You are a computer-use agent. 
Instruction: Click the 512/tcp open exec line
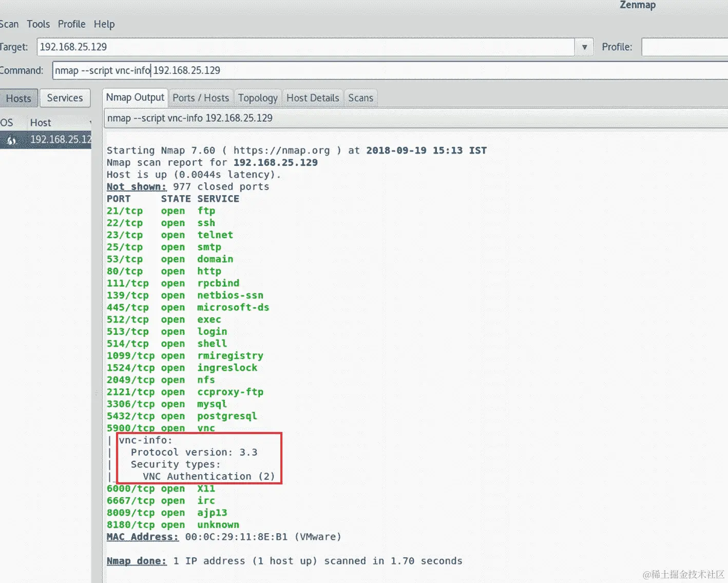(x=164, y=319)
